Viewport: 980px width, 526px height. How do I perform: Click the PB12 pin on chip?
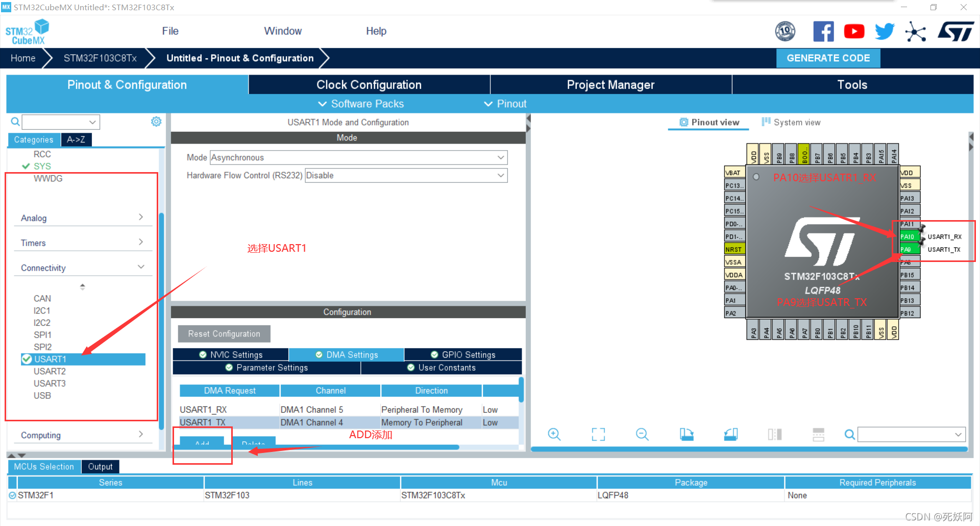point(910,313)
